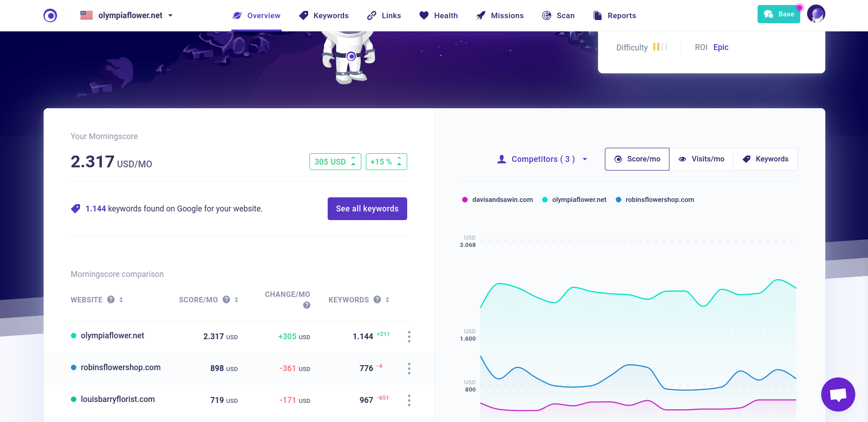Viewport: 868px width, 422px height.
Task: Switch chart to Visits/mo view
Action: pyautogui.click(x=701, y=159)
